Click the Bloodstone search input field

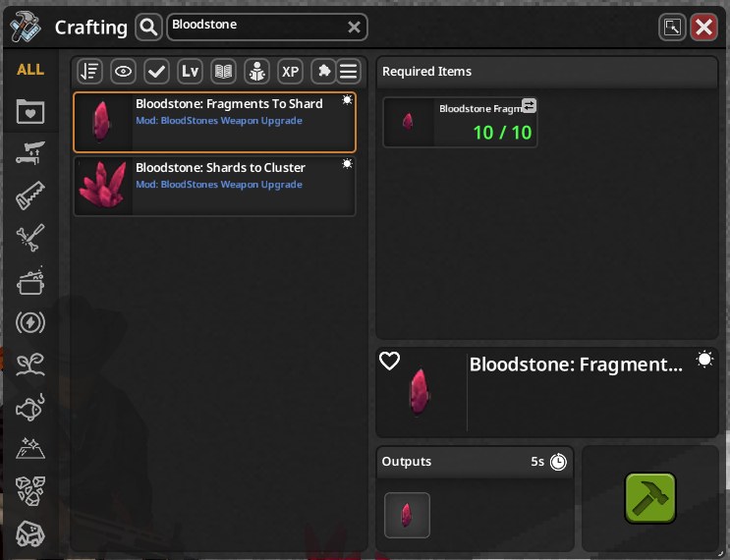267,27
